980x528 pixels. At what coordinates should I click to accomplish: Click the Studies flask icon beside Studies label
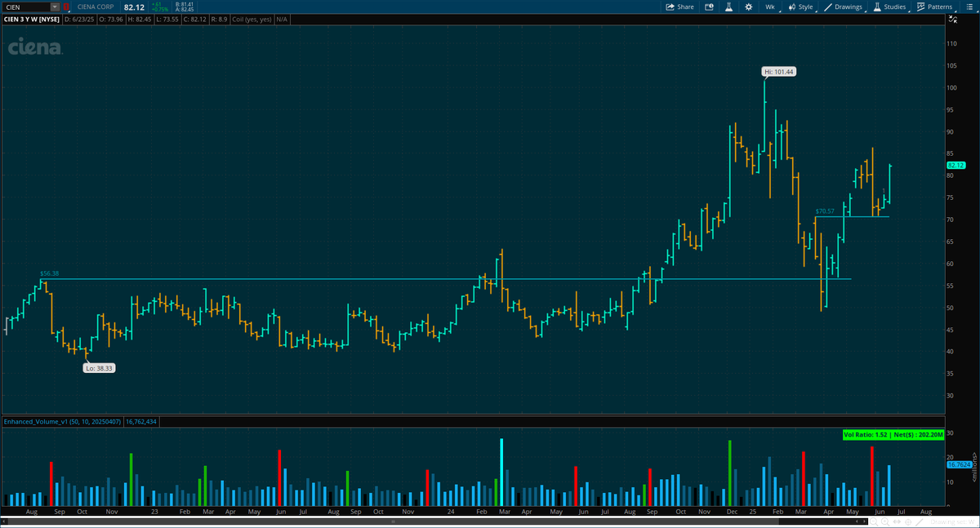(x=877, y=7)
